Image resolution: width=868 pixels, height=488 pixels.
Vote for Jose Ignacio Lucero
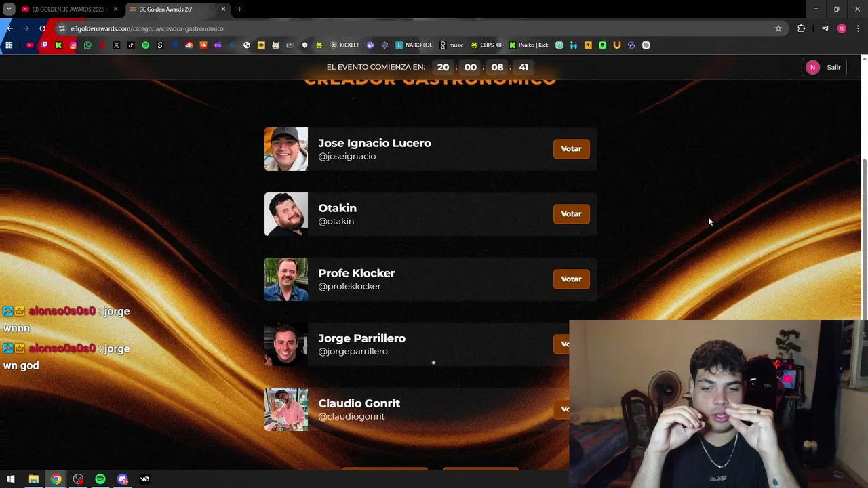pos(571,148)
